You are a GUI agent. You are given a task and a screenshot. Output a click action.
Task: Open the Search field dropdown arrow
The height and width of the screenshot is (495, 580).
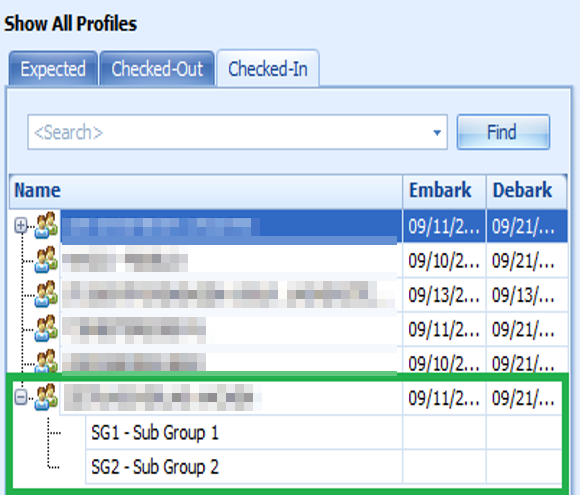pyautogui.click(x=437, y=132)
